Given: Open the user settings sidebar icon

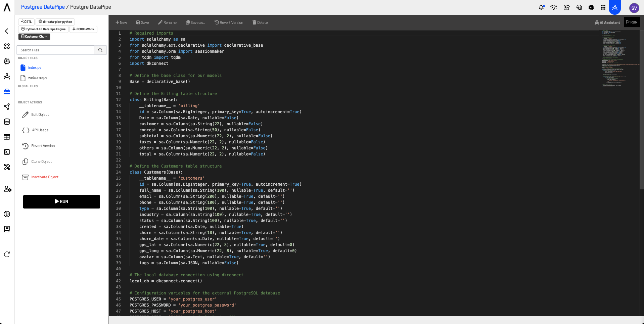Looking at the screenshot, I should 7,189.
